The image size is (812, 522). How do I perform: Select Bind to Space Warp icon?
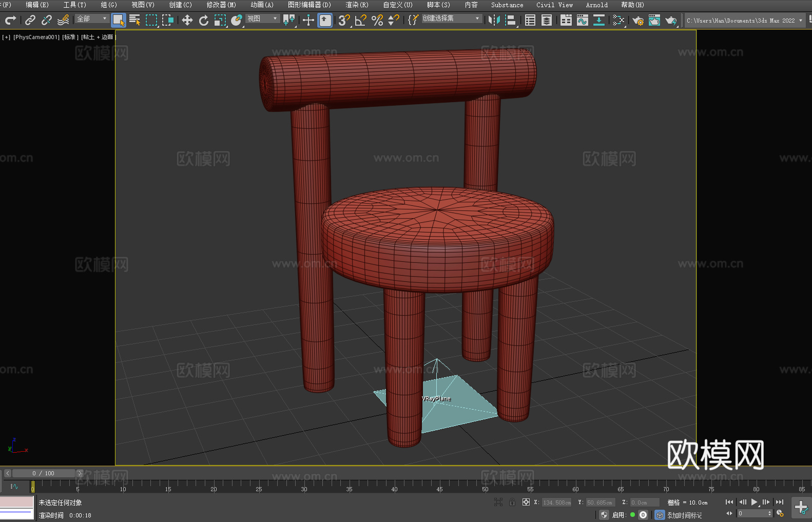(63, 21)
